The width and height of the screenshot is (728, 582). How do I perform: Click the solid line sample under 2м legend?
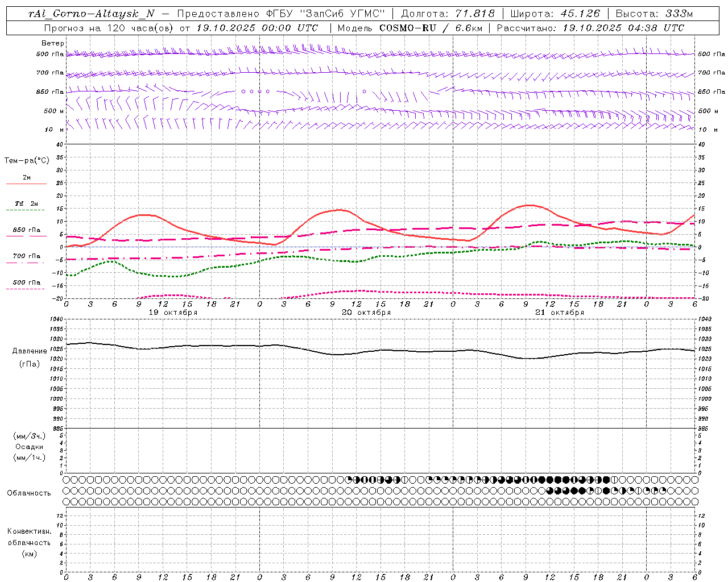click(x=26, y=184)
